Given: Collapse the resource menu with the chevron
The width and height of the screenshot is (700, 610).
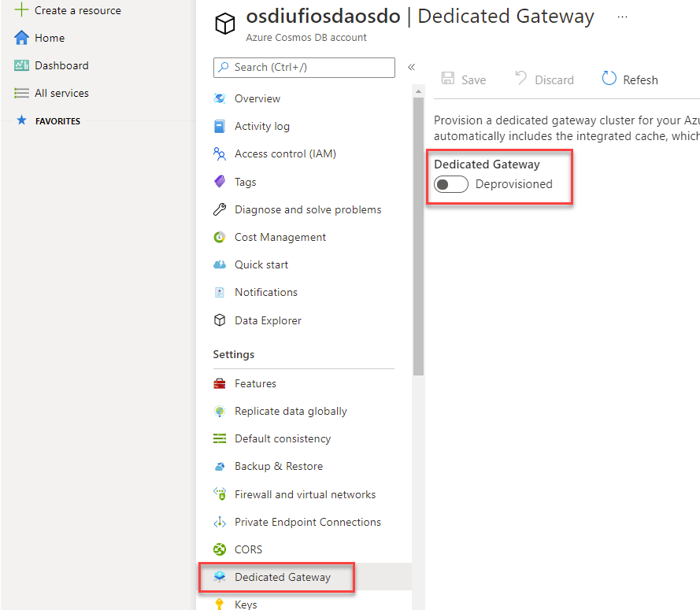Looking at the screenshot, I should 411,67.
